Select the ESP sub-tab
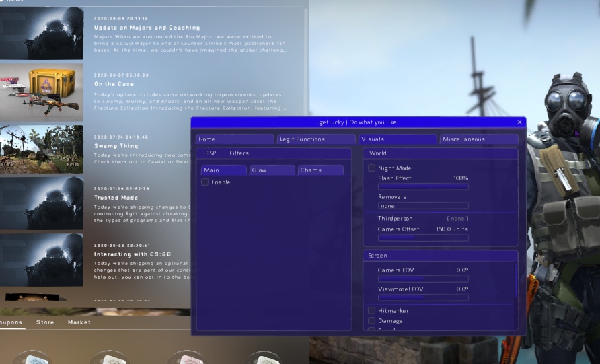600x364 pixels. (x=211, y=153)
